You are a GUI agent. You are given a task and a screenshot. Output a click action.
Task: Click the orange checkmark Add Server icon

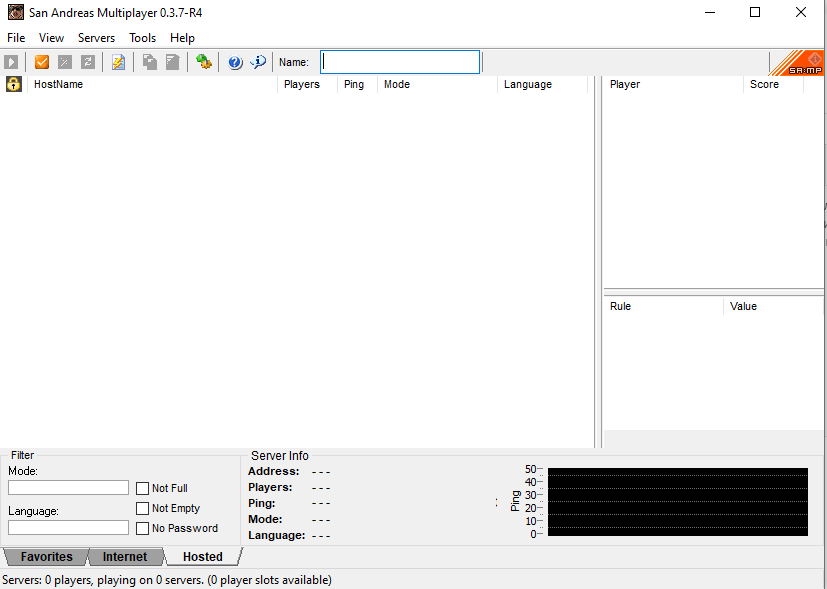click(42, 62)
